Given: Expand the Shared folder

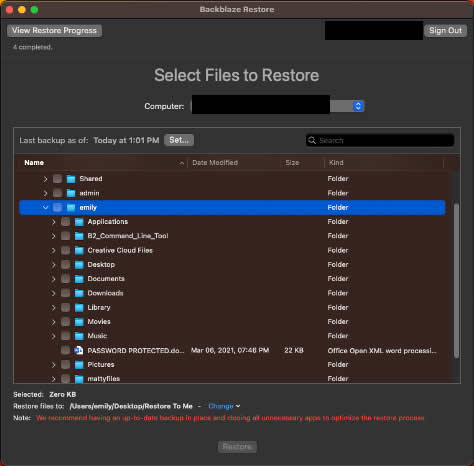Looking at the screenshot, I should (45, 179).
